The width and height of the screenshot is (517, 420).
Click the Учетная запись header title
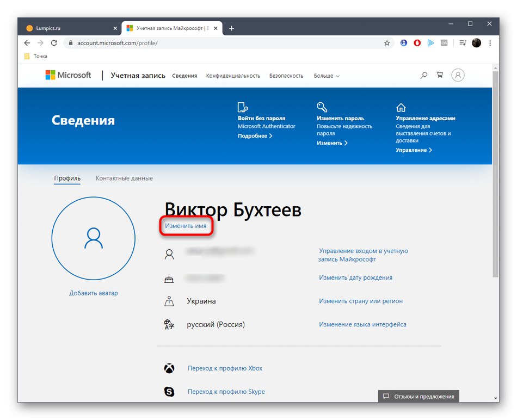[138, 76]
